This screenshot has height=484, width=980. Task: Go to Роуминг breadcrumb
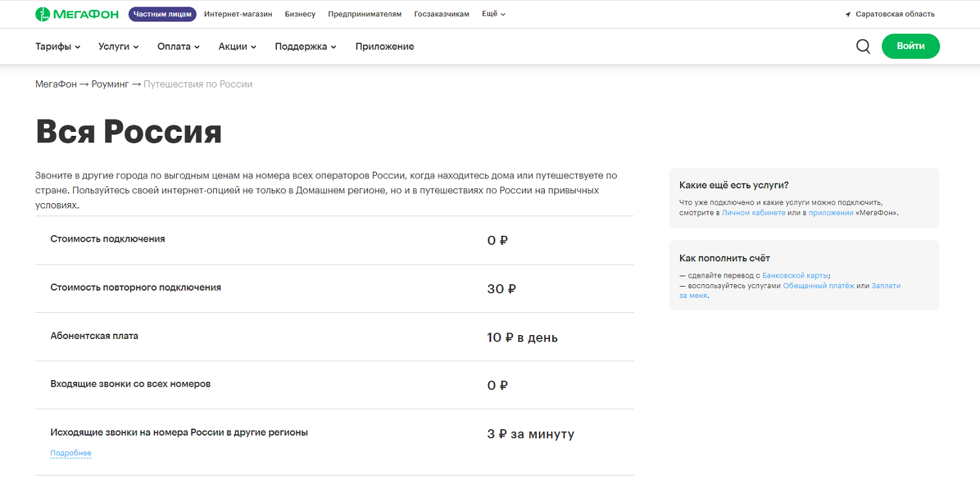click(x=110, y=84)
